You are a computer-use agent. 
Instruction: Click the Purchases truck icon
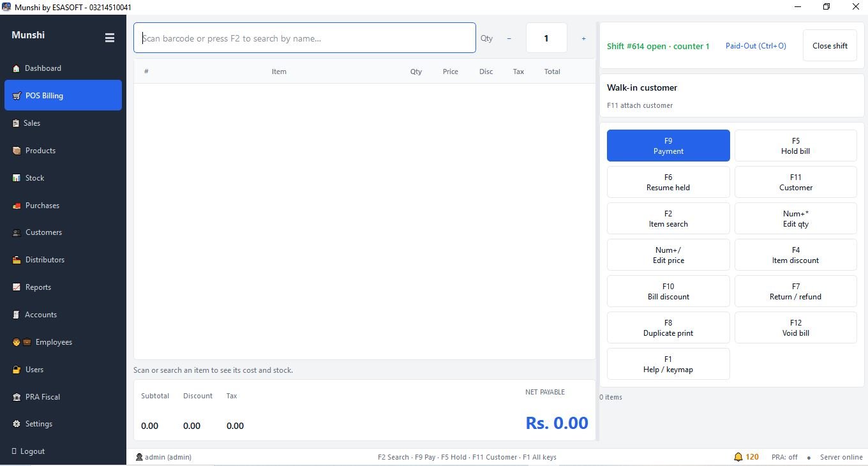tap(17, 206)
